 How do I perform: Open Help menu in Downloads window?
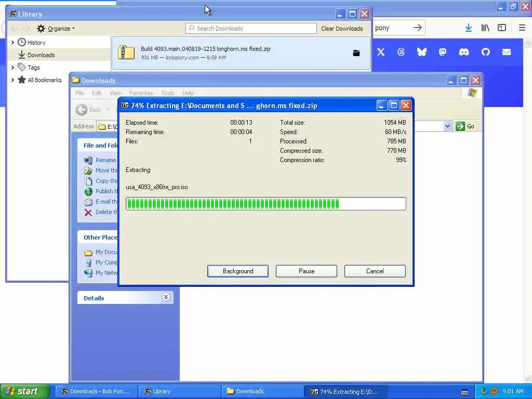point(188,93)
